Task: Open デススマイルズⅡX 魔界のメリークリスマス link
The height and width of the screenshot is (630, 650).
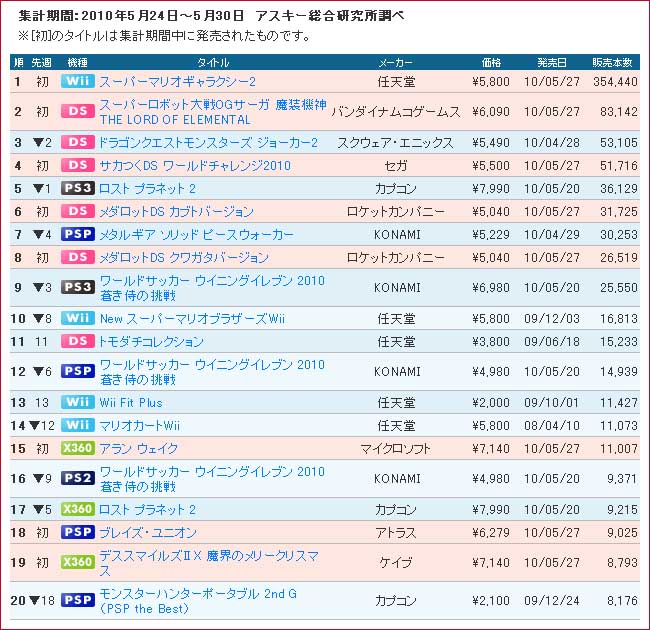Action: pos(209,563)
